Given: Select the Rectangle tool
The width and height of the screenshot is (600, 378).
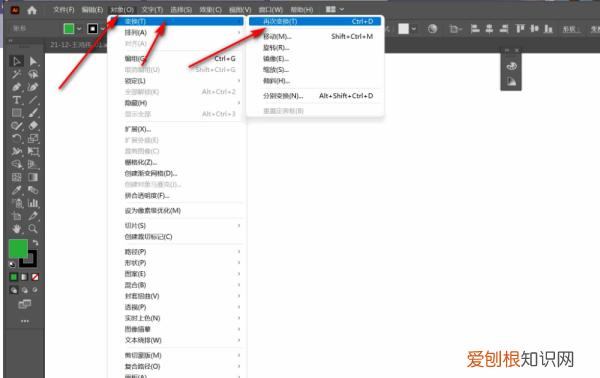Looking at the screenshot, I should (16, 113).
